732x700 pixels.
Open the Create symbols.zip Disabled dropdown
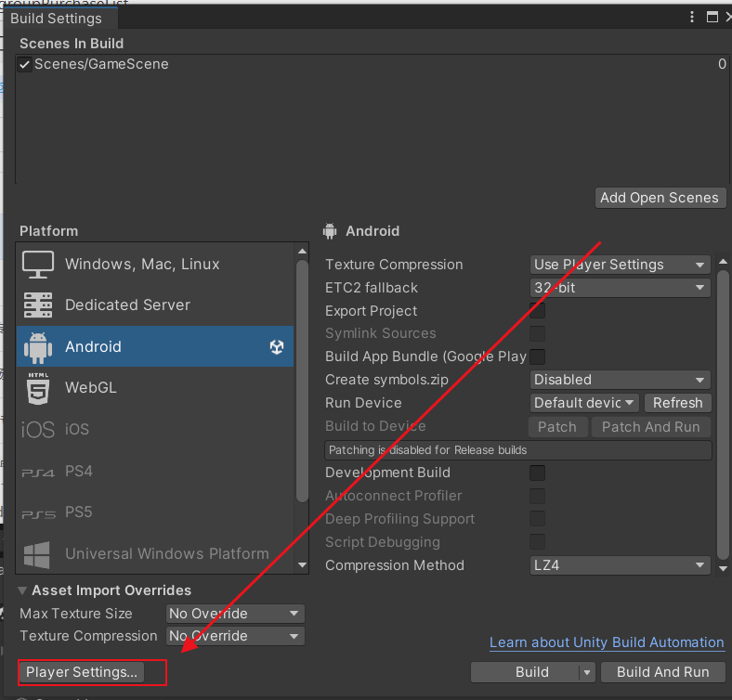620,380
